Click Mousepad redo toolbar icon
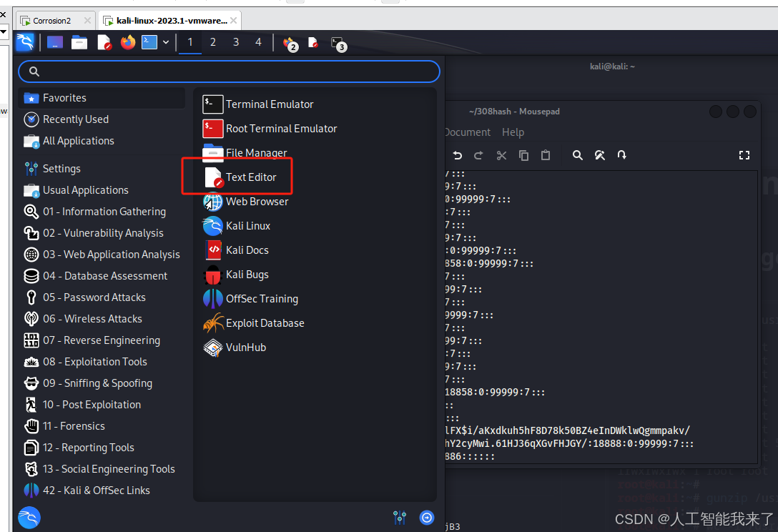Viewport: 778px width, 532px height. 478,155
